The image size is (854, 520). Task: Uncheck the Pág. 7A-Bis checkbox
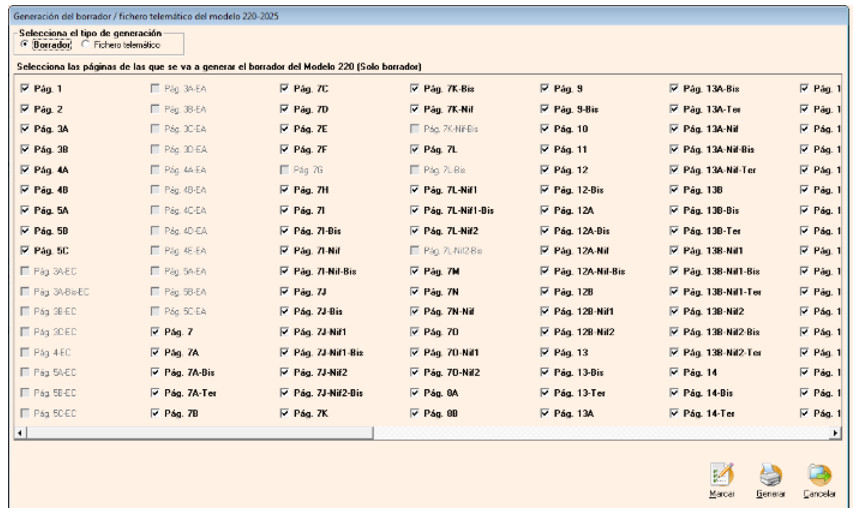(x=155, y=372)
